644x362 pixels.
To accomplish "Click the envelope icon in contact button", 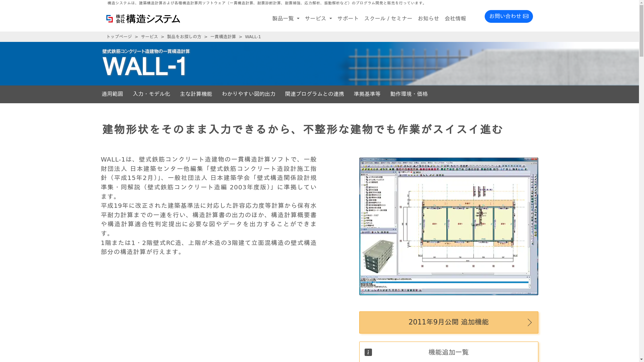I will point(526,16).
